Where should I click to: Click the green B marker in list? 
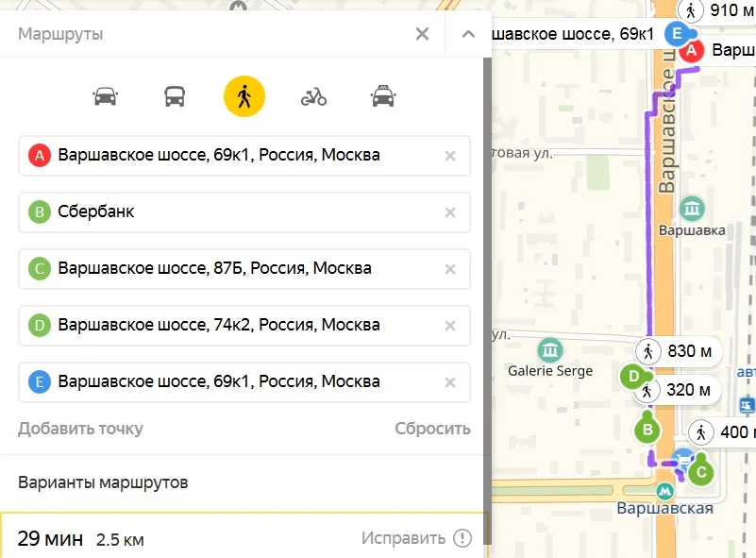tap(40, 211)
